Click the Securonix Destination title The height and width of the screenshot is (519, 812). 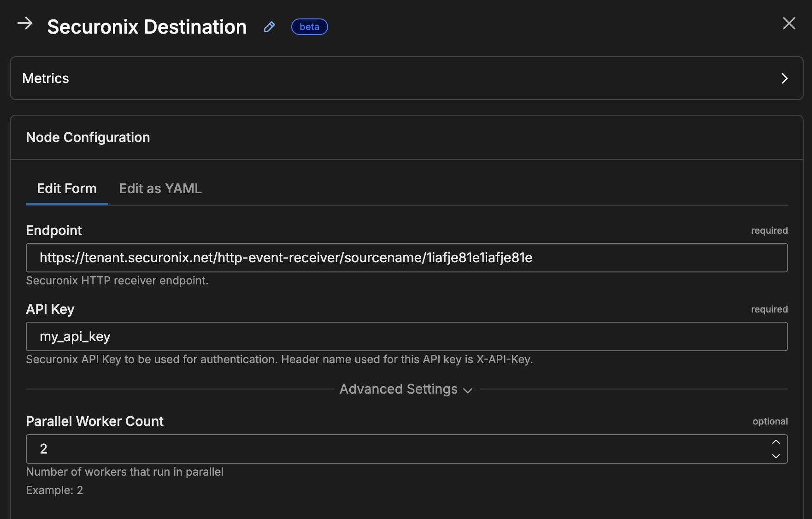pos(147,27)
